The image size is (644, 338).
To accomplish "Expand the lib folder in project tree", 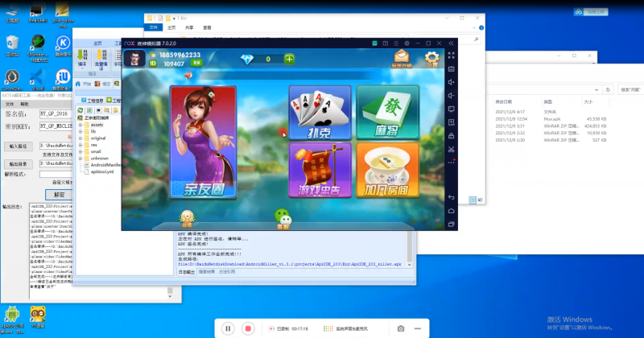I will coord(80,131).
